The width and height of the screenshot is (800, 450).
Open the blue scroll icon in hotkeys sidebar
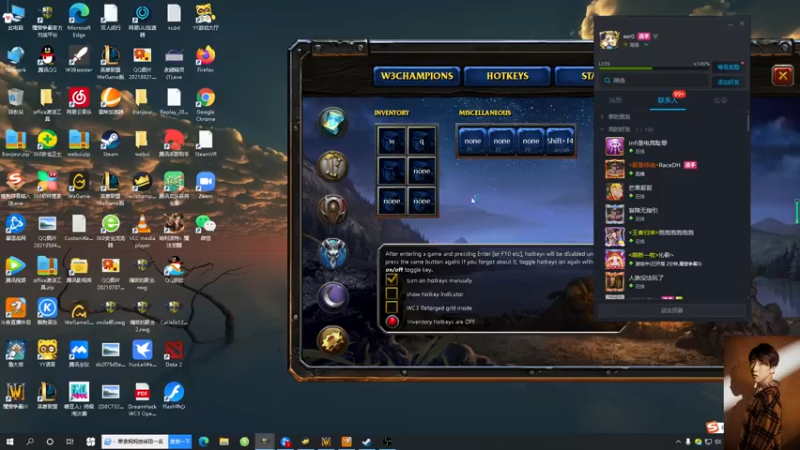(333, 122)
